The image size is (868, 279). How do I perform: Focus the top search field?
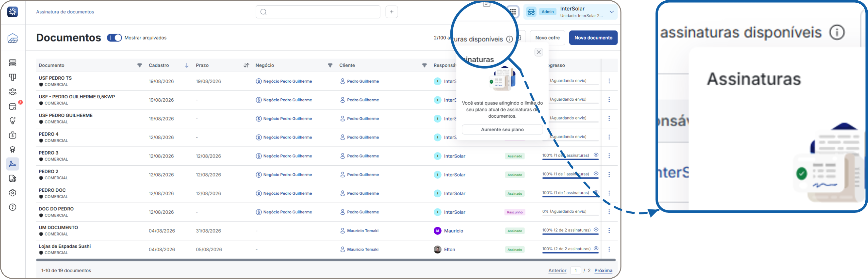[318, 12]
